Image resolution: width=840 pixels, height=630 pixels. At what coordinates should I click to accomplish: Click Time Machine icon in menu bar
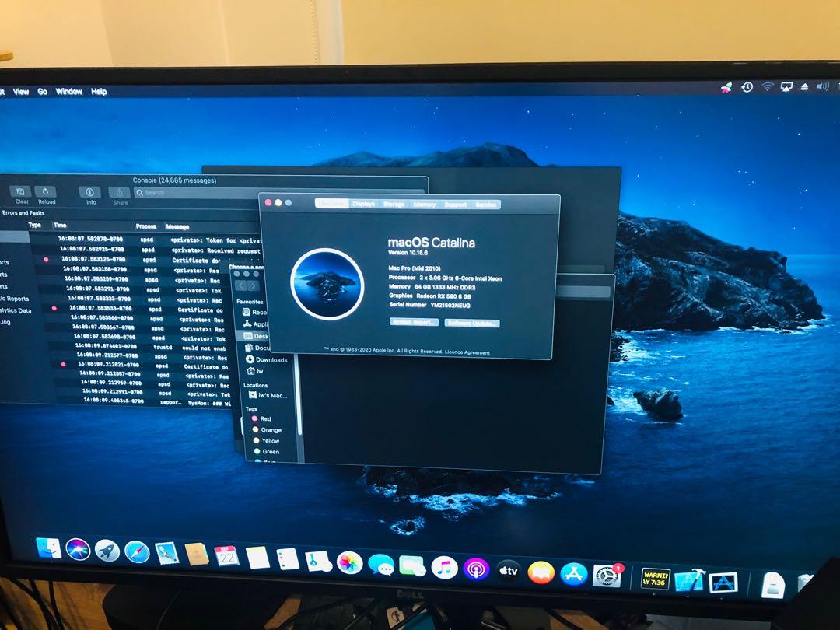(747, 87)
